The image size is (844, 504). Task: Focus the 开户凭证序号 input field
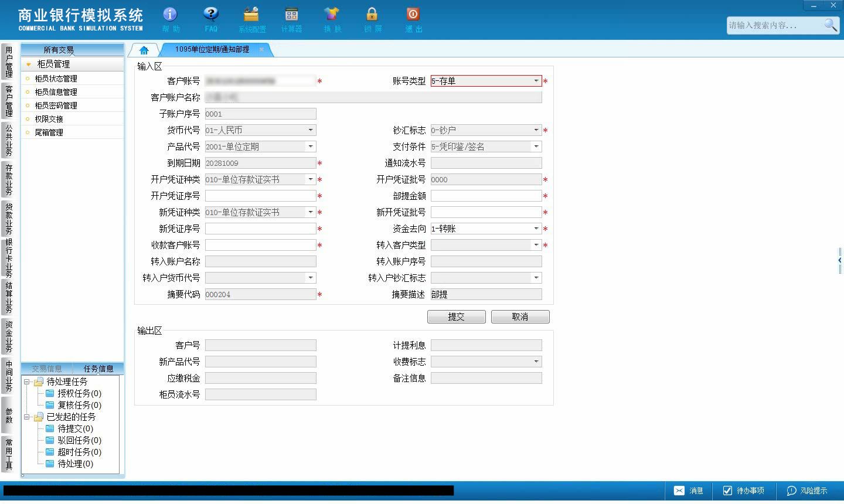[x=261, y=196]
